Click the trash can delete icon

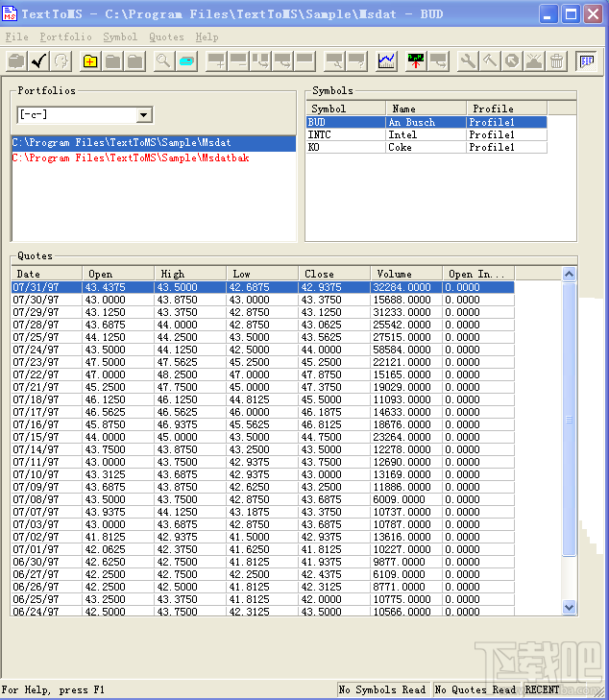click(556, 61)
